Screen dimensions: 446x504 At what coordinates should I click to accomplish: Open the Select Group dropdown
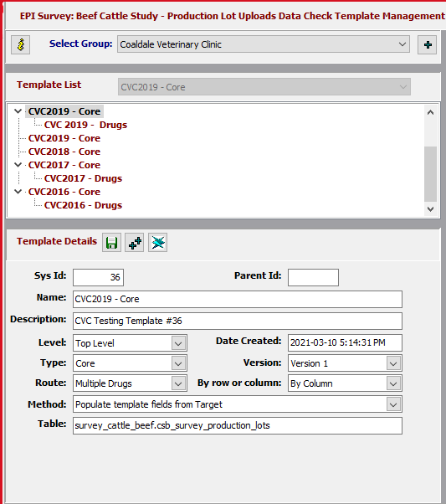264,44
